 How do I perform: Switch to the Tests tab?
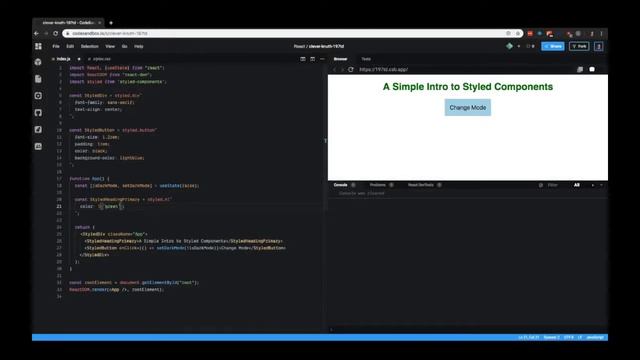366,59
